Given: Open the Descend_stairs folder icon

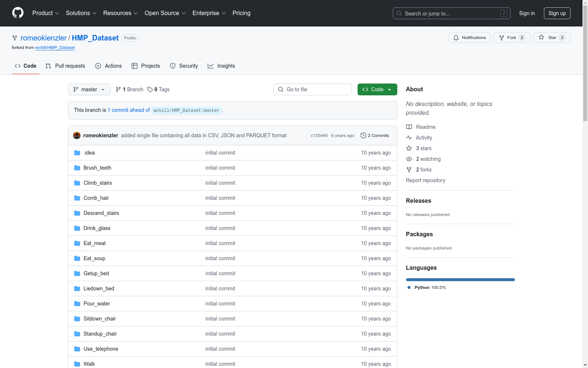Looking at the screenshot, I should point(77,213).
